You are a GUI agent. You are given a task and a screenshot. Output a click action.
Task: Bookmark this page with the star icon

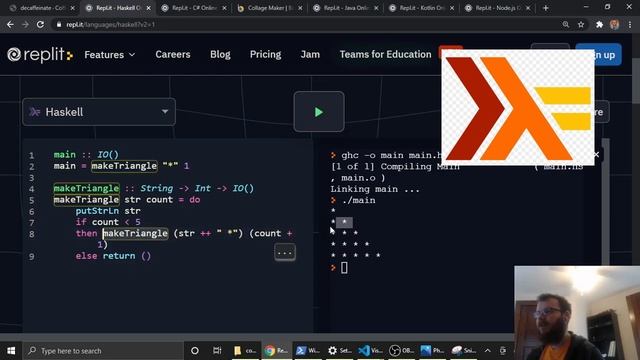(x=581, y=24)
